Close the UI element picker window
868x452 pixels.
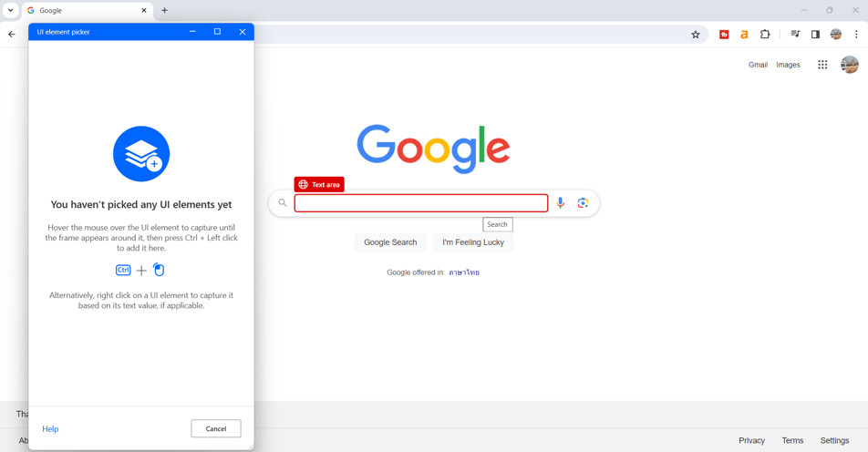coord(242,32)
